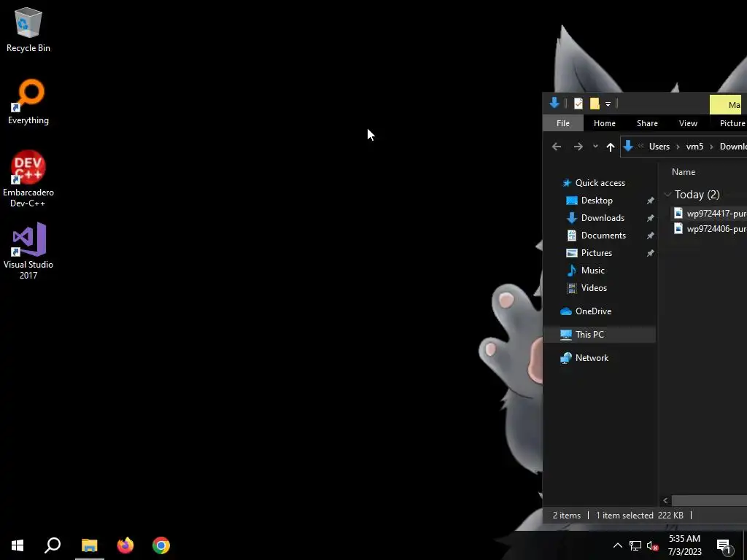Switch to the Home ribbon tab
The width and height of the screenshot is (747, 560).
click(605, 123)
